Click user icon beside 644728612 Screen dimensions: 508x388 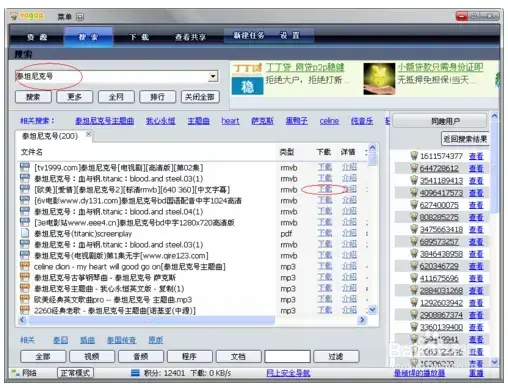coord(414,168)
